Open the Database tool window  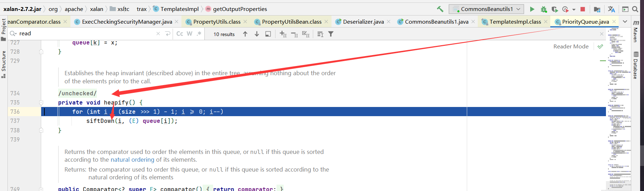coord(636,65)
